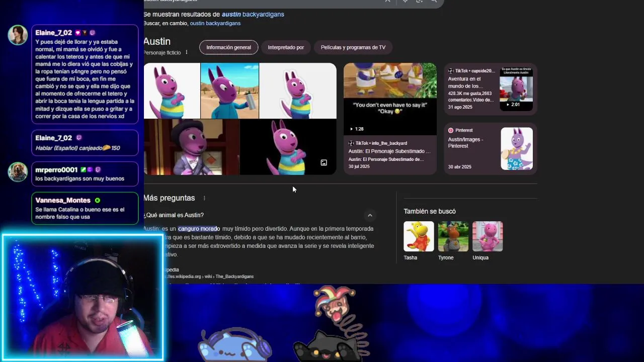Open the Películas y programas de TV tab
The image size is (644, 362).
tap(353, 47)
